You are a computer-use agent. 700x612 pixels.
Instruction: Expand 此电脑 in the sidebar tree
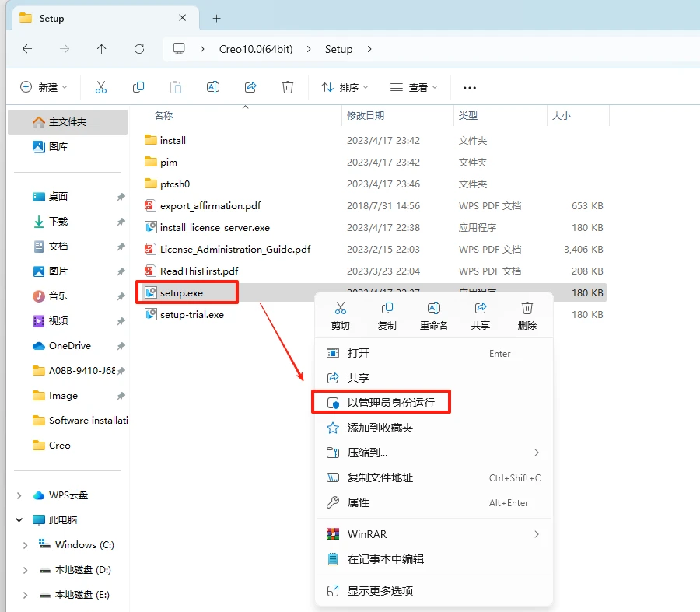coord(19,519)
